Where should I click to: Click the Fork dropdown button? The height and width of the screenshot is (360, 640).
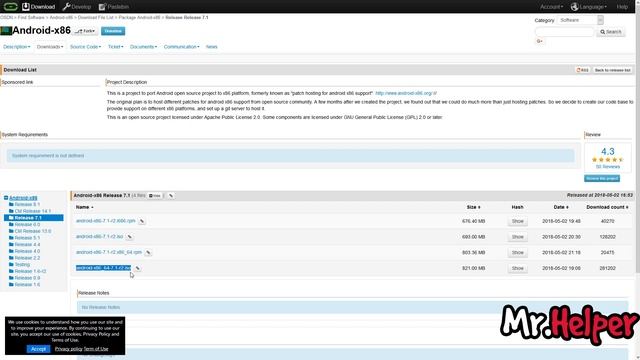[85, 31]
